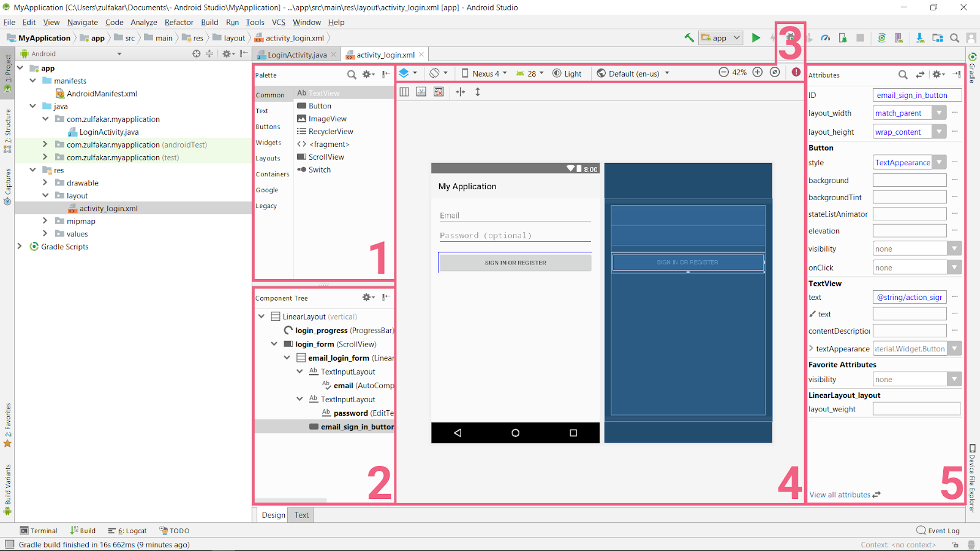
Task: Hide the Attributes panel
Action: pos(956,75)
